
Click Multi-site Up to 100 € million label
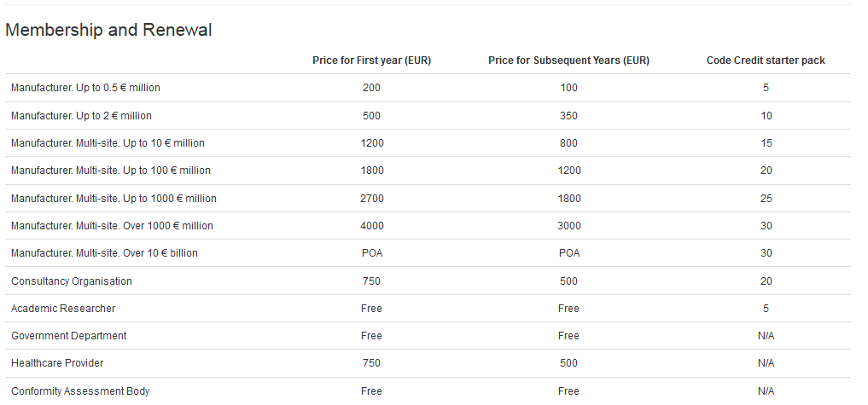click(x=110, y=171)
